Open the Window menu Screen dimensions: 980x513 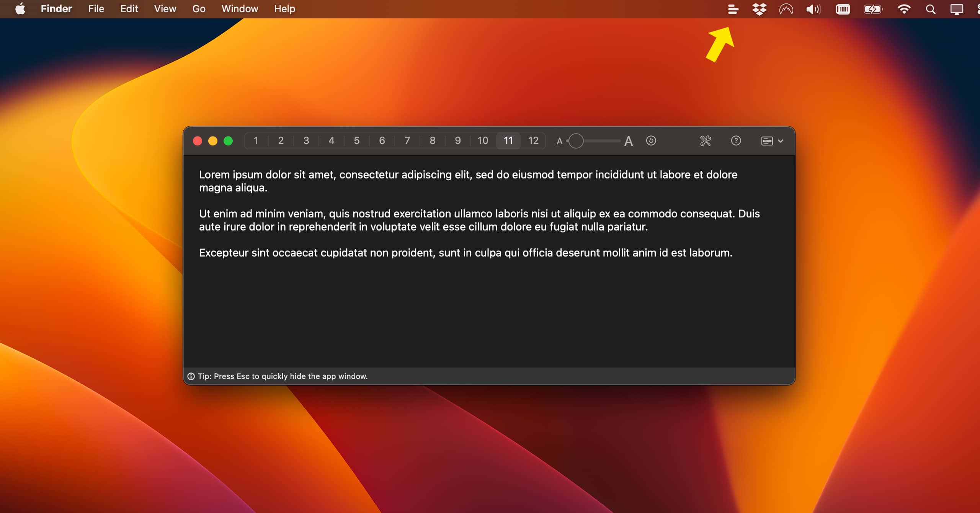pos(240,9)
